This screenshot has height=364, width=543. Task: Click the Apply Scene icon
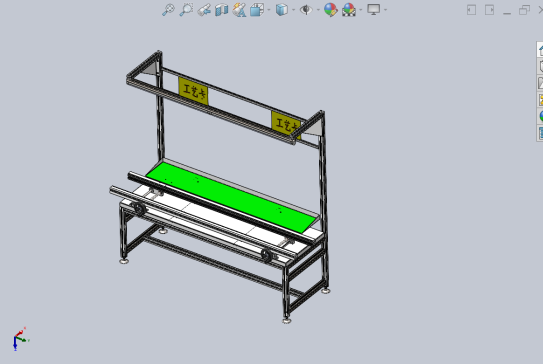pos(349,10)
